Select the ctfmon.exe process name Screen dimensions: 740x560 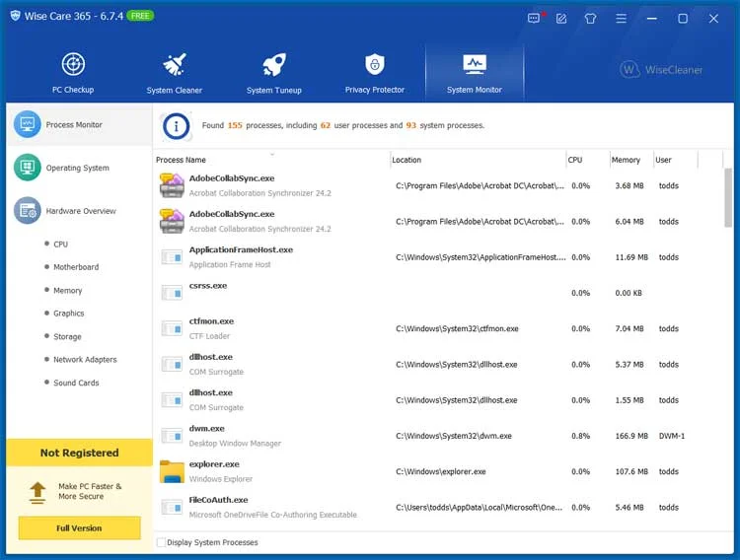211,321
